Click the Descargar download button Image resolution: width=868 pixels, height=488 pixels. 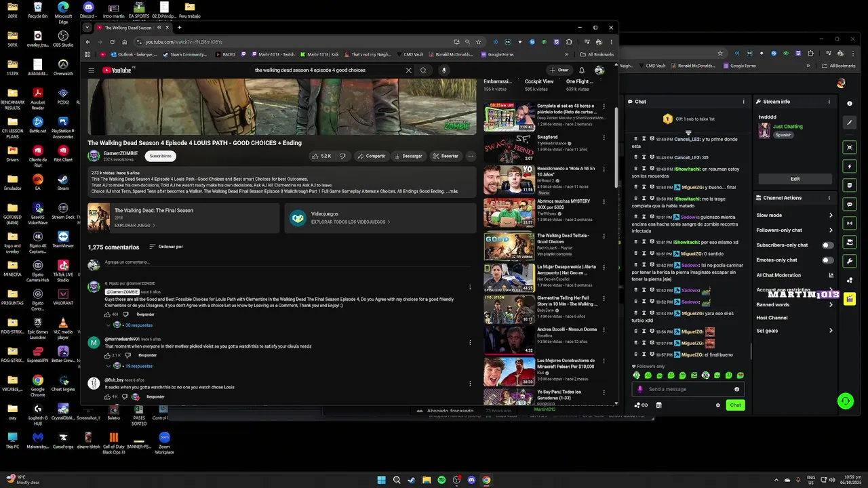click(408, 156)
